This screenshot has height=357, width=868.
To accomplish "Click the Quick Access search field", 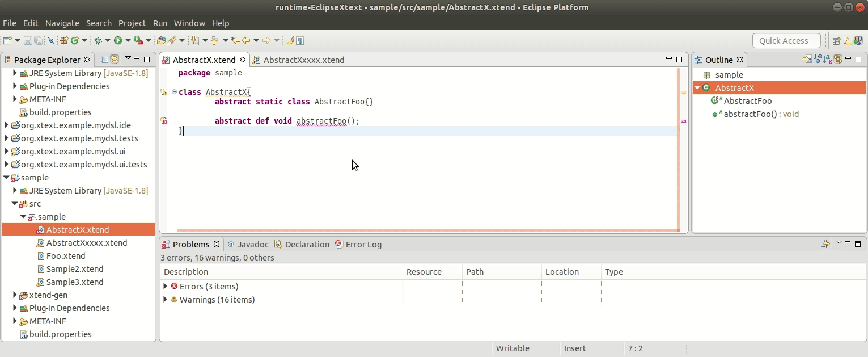I will 786,41.
